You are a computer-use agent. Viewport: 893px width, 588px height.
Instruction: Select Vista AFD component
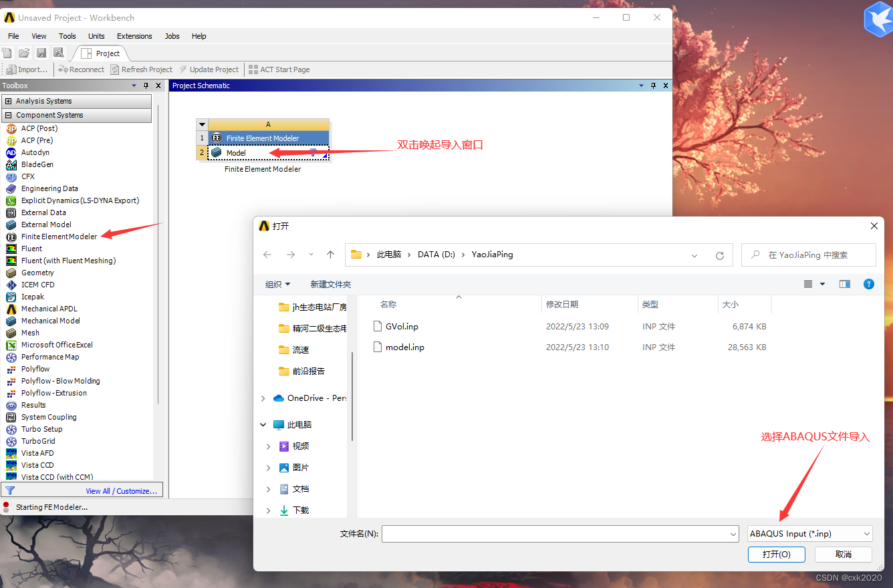pos(37,453)
